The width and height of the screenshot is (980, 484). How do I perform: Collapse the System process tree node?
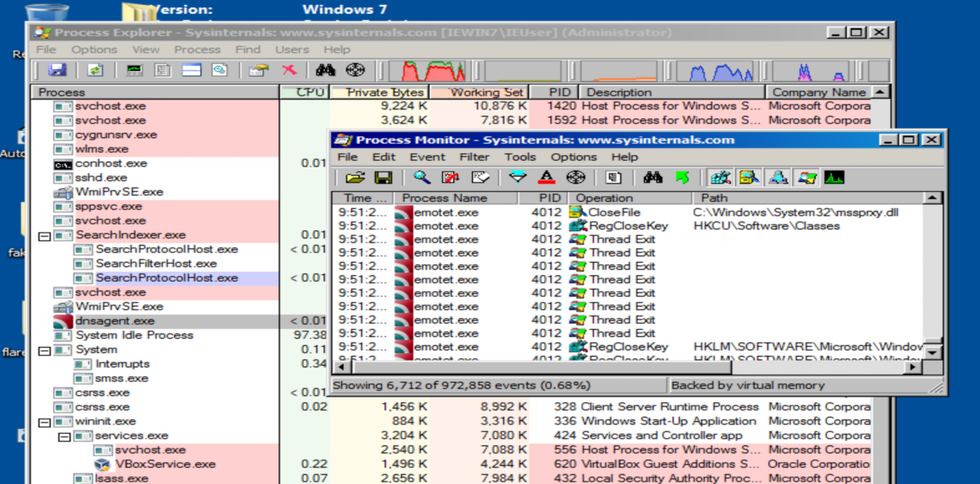click(44, 350)
